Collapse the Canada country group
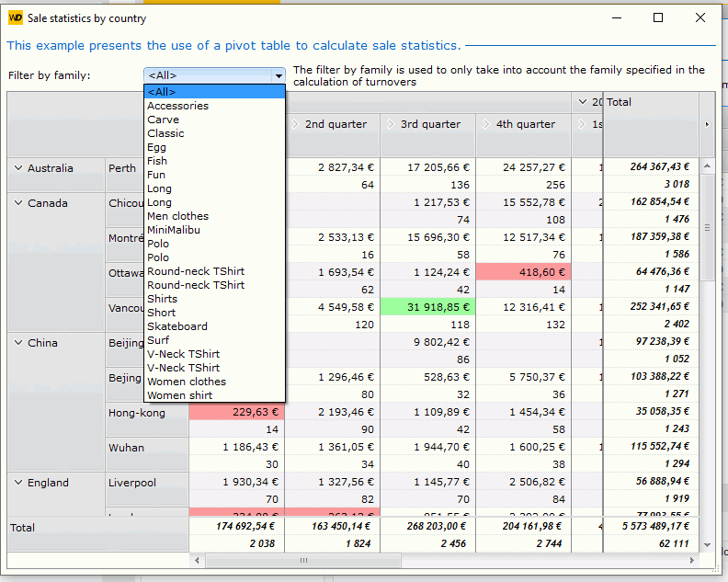Viewport: 728px width, 582px height. 18,203
